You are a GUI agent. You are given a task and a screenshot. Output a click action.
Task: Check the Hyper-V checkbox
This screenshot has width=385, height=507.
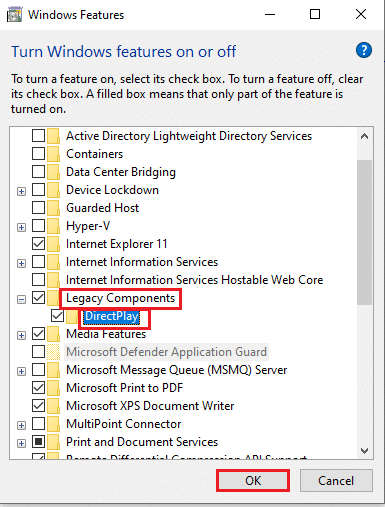[38, 226]
